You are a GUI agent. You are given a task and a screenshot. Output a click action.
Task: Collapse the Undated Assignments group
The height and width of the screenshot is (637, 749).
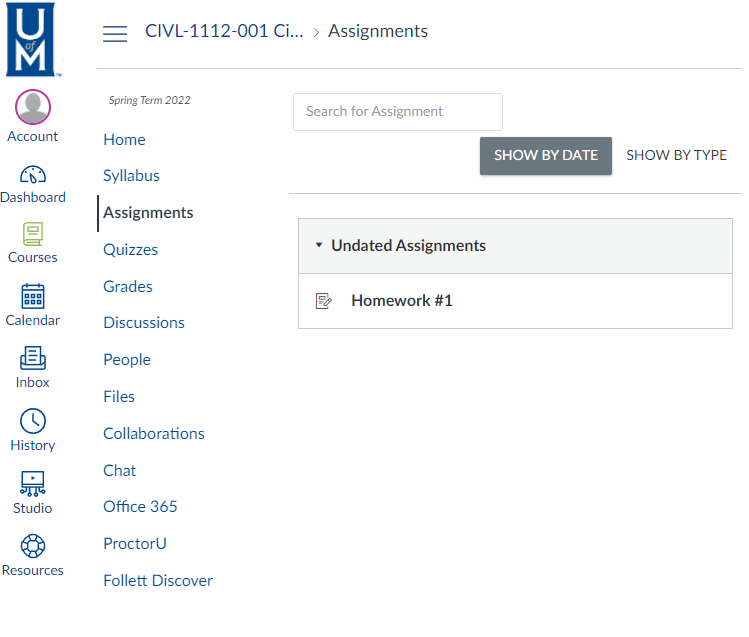click(x=319, y=245)
